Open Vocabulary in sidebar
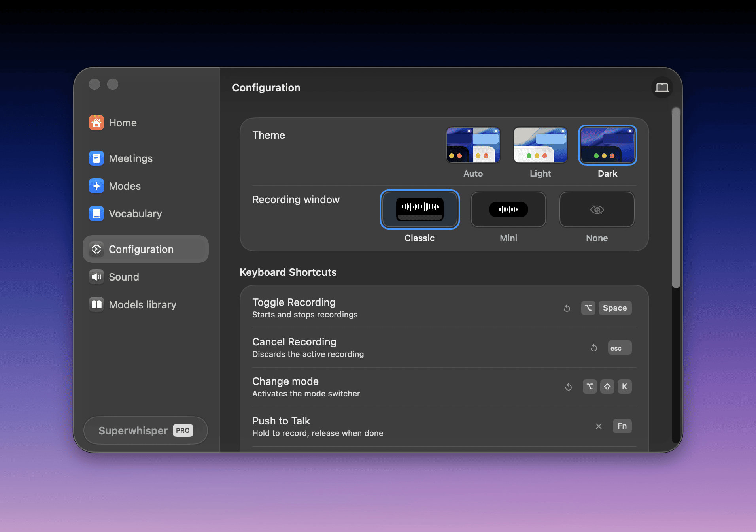 (146, 214)
